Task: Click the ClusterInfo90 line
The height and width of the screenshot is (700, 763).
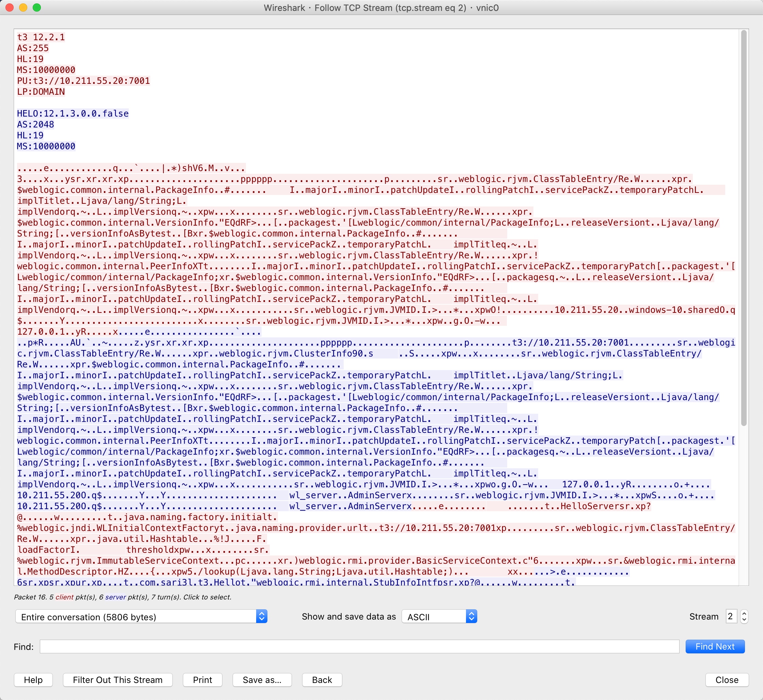Action: 359,353
